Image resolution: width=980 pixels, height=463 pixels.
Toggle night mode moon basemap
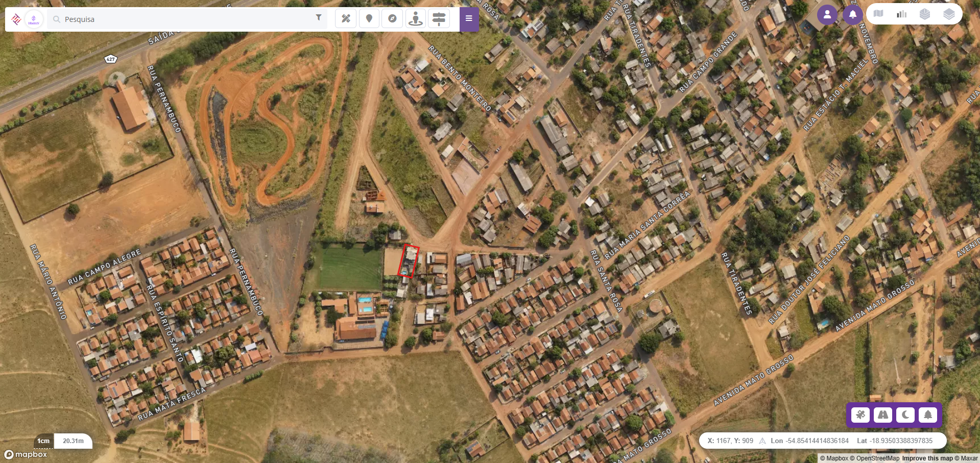pyautogui.click(x=905, y=415)
